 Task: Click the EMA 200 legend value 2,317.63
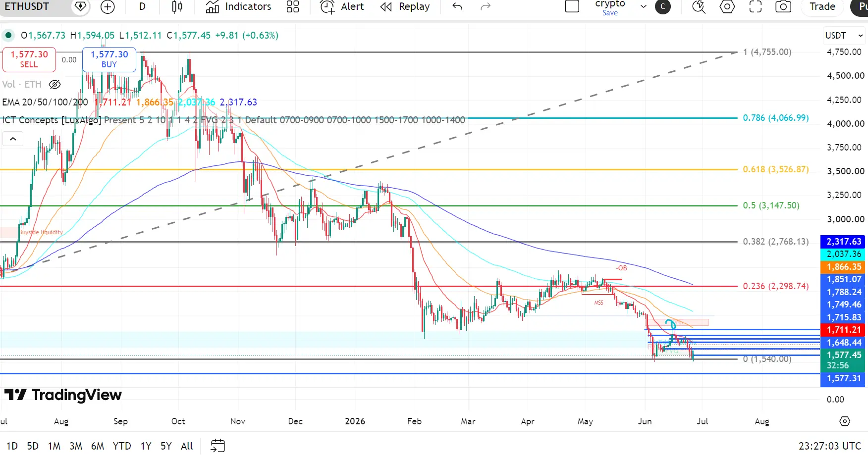[x=238, y=102]
